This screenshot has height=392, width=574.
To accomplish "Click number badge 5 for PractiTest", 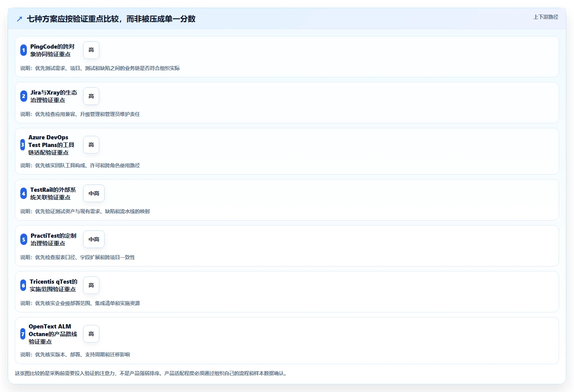I will (23, 239).
